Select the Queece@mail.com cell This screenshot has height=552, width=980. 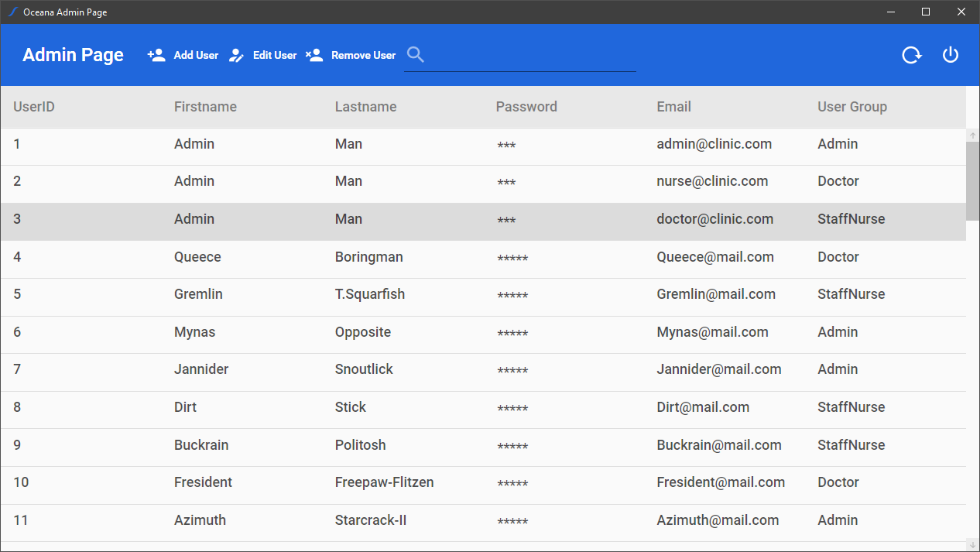click(715, 257)
